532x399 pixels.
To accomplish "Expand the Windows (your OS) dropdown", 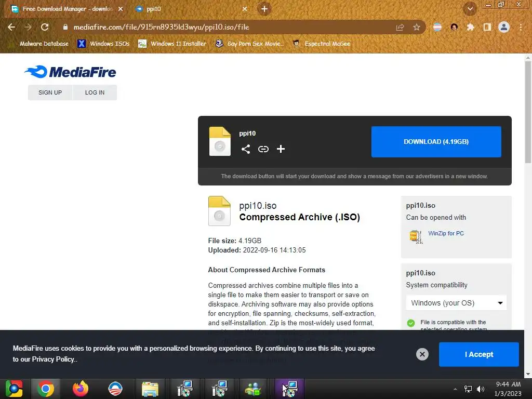I will pos(456,303).
